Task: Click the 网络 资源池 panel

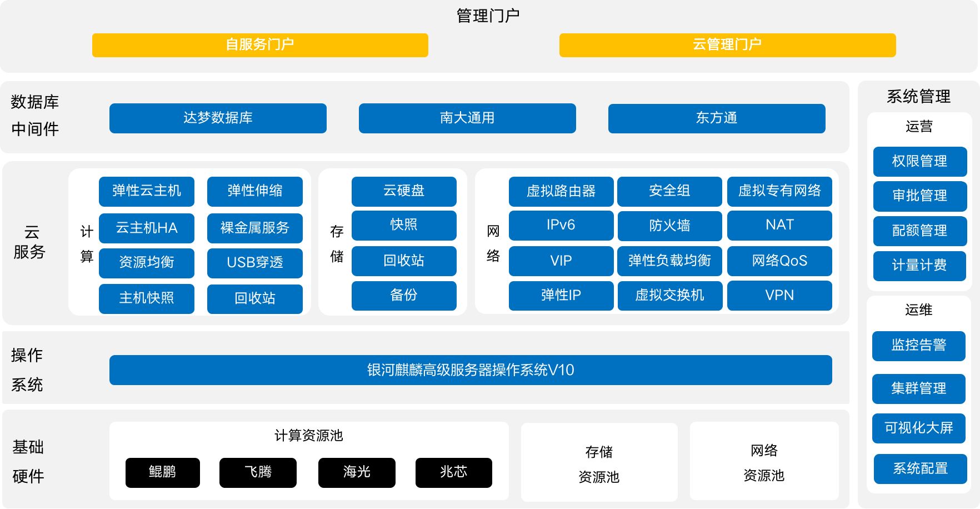Action: click(764, 462)
